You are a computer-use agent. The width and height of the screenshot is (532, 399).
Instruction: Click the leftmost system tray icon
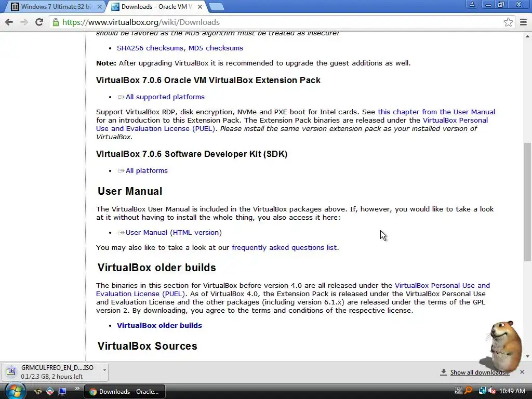tap(458, 391)
